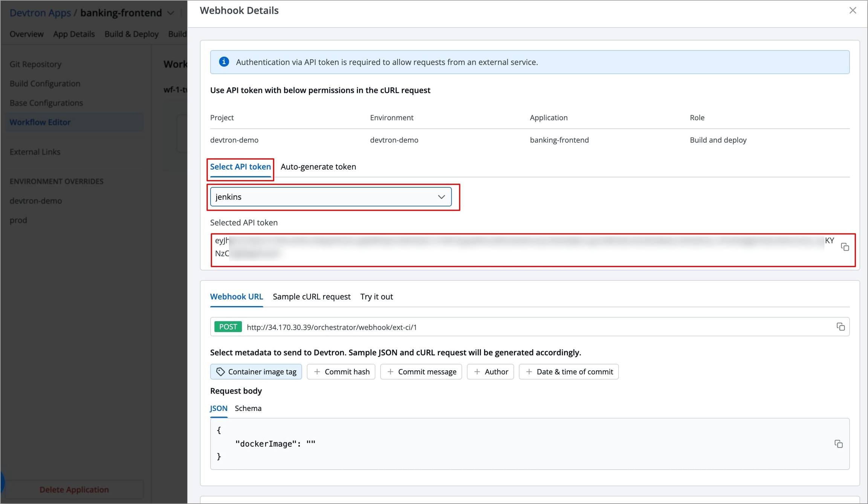
Task: Add Commit hash metadata
Action: point(341,372)
